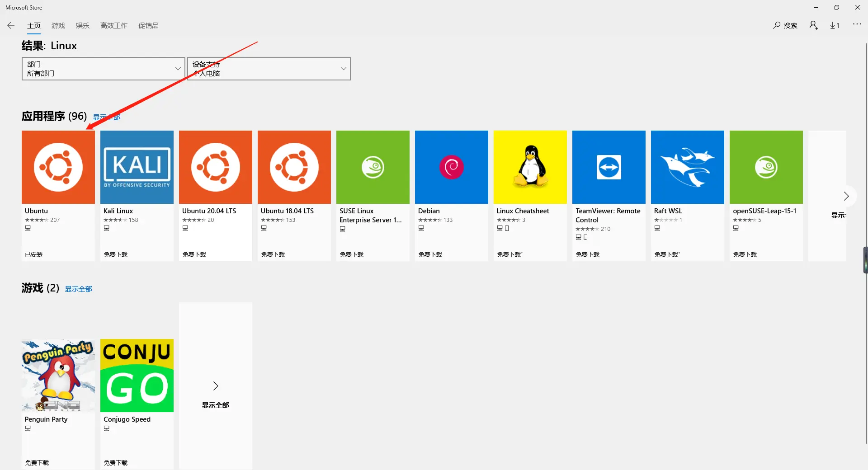The height and width of the screenshot is (470, 868).
Task: Switch to the 娱乐 entertainment tab
Action: 83,26
